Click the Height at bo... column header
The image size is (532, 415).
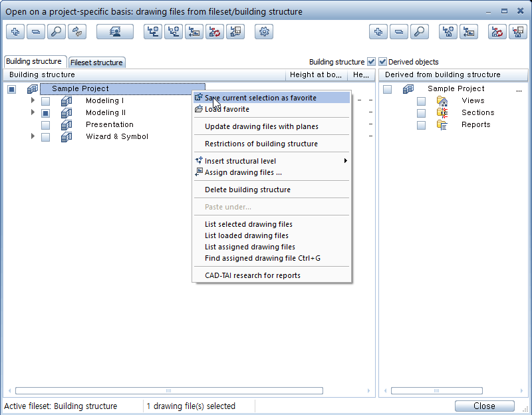(x=316, y=75)
